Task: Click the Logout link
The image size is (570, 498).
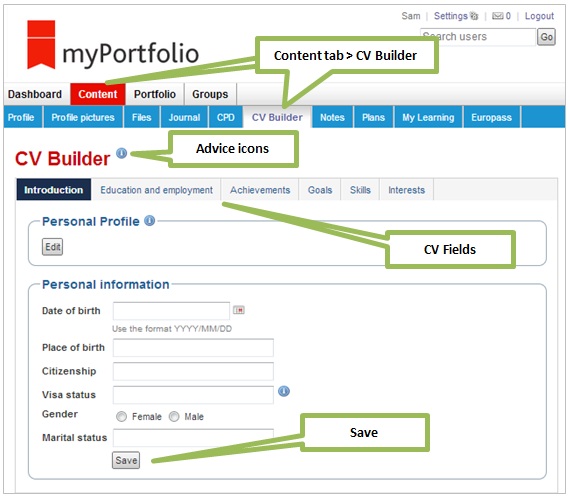Action: (x=539, y=16)
